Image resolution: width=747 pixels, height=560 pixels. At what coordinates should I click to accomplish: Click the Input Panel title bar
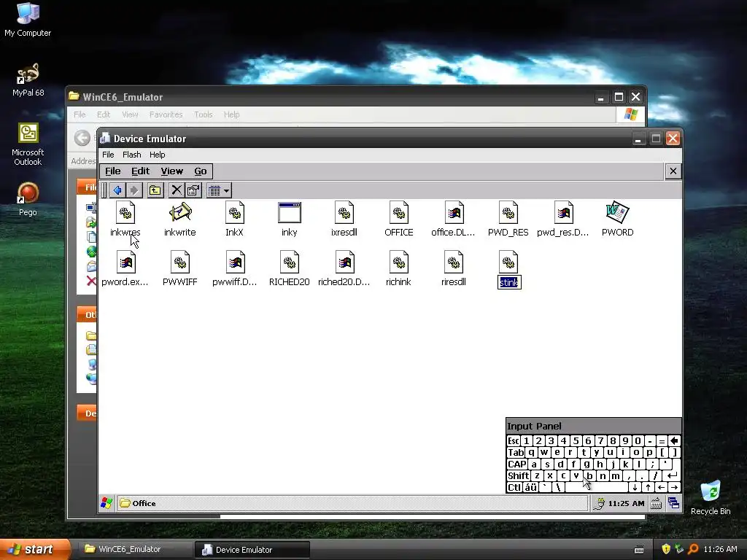pyautogui.click(x=593, y=426)
